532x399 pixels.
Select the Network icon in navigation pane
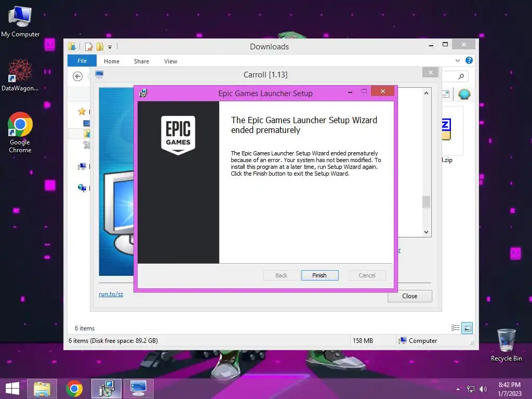[x=82, y=188]
